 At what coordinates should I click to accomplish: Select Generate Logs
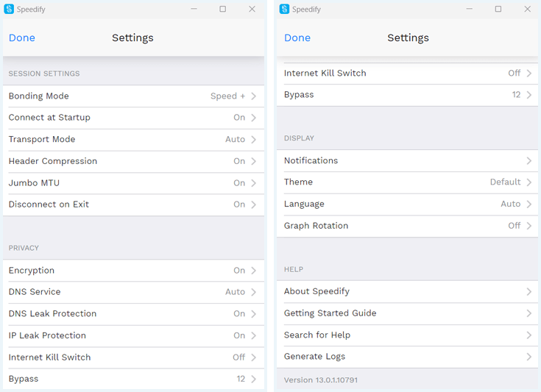[x=407, y=357]
